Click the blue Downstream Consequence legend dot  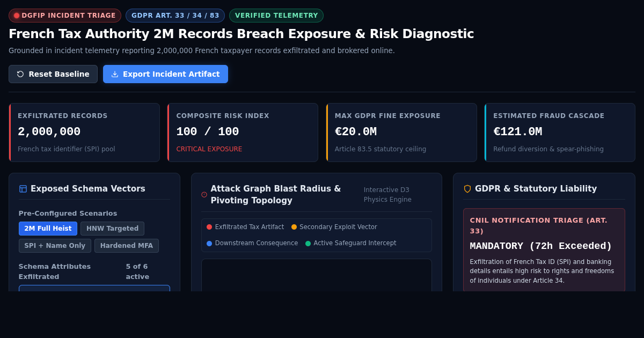click(x=209, y=244)
